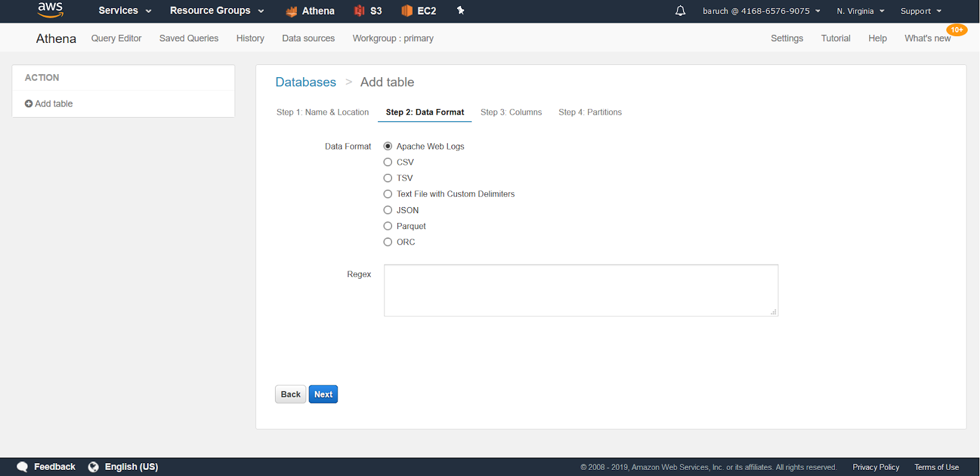Open What's new
The height and width of the screenshot is (476, 980).
pyautogui.click(x=928, y=38)
